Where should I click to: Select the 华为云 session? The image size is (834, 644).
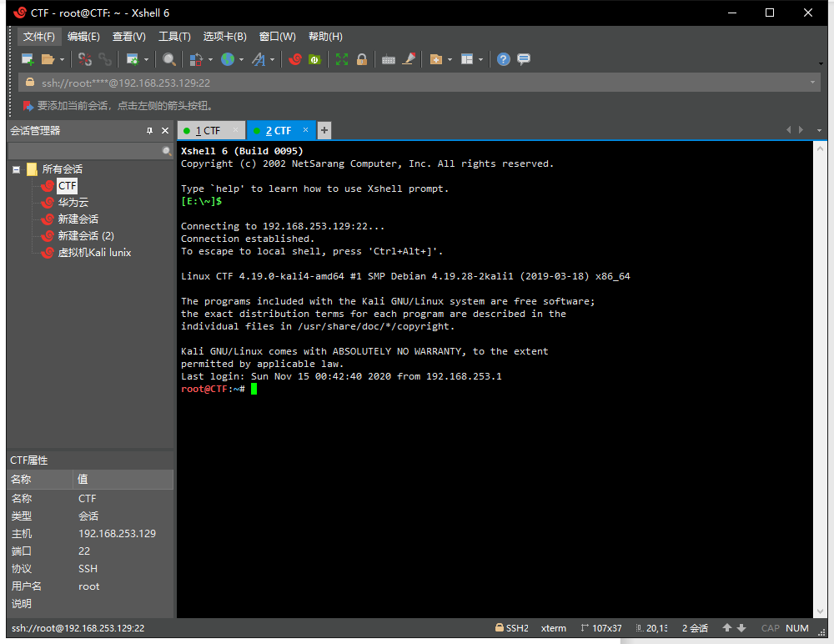pos(73,202)
